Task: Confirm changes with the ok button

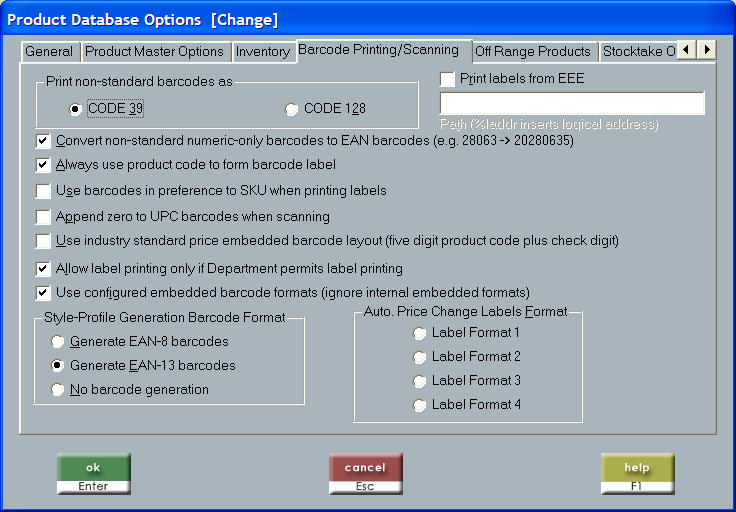Action: pos(93,474)
